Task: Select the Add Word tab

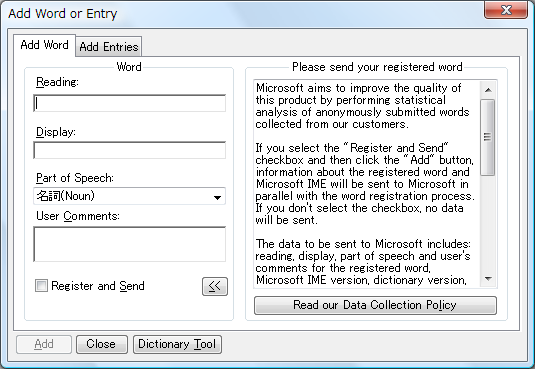Action: pyautogui.click(x=44, y=45)
